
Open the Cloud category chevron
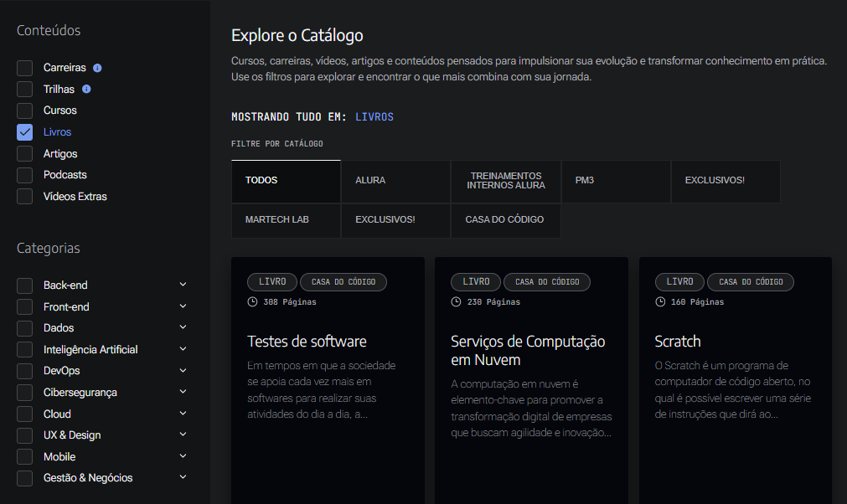[x=183, y=413]
